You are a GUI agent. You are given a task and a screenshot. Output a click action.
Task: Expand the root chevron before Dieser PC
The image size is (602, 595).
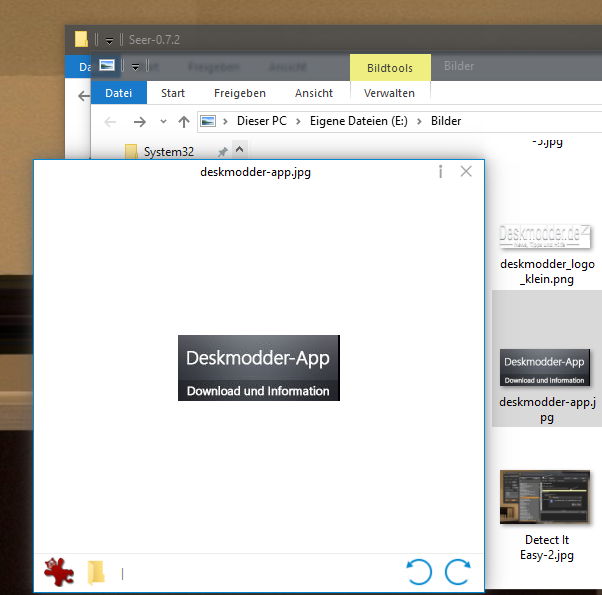click(x=225, y=121)
